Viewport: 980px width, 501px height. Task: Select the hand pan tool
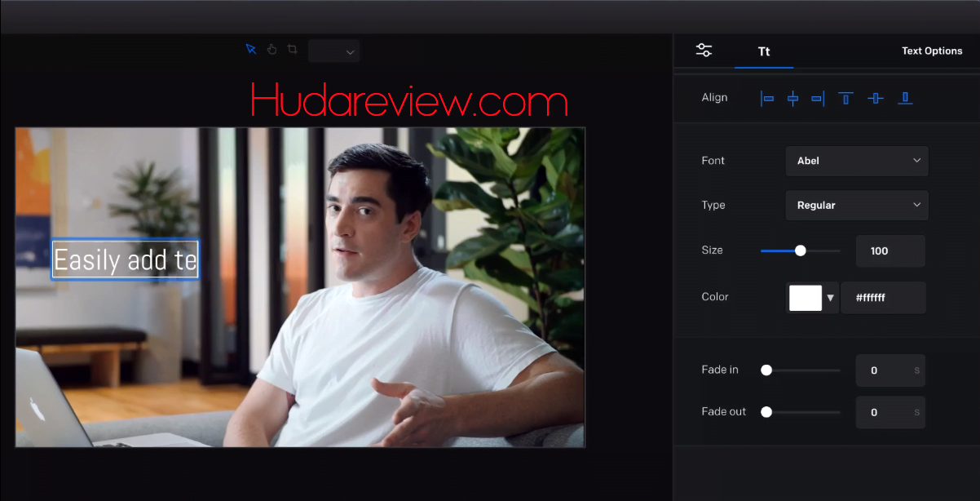click(271, 49)
